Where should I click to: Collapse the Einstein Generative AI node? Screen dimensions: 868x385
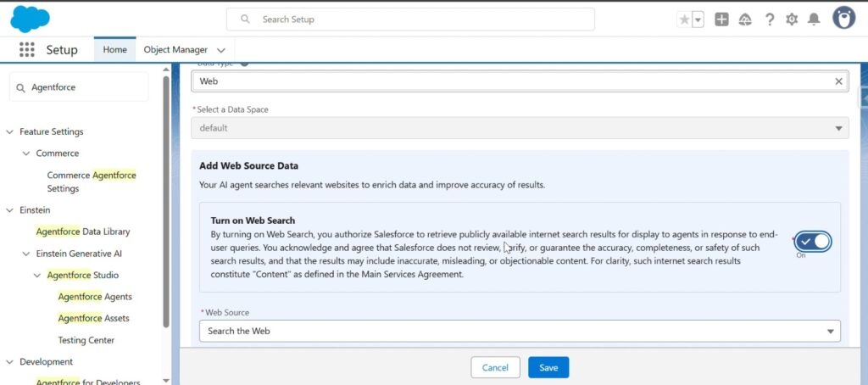coord(26,254)
